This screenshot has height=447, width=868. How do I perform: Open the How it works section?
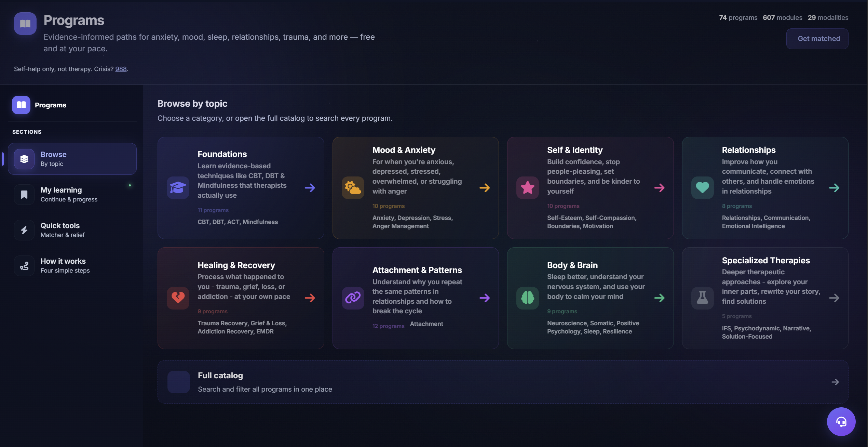coord(72,266)
